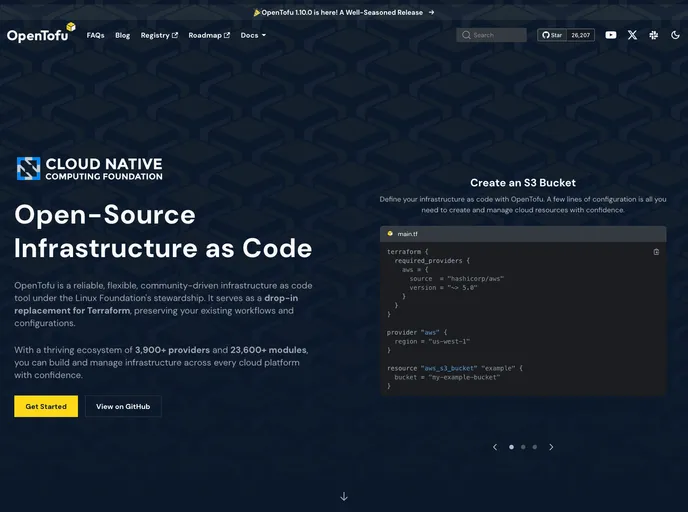Click the scroll-down arrow icon
This screenshot has width=688, height=512.
[344, 496]
